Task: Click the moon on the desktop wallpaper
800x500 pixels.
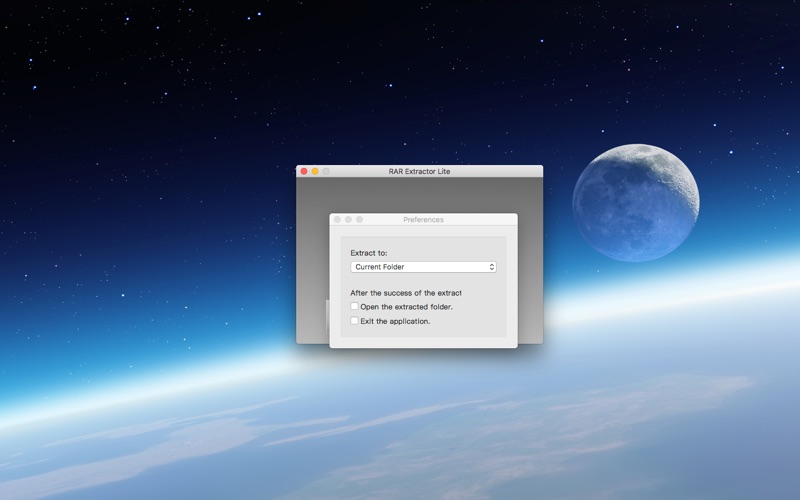Action: click(x=635, y=190)
